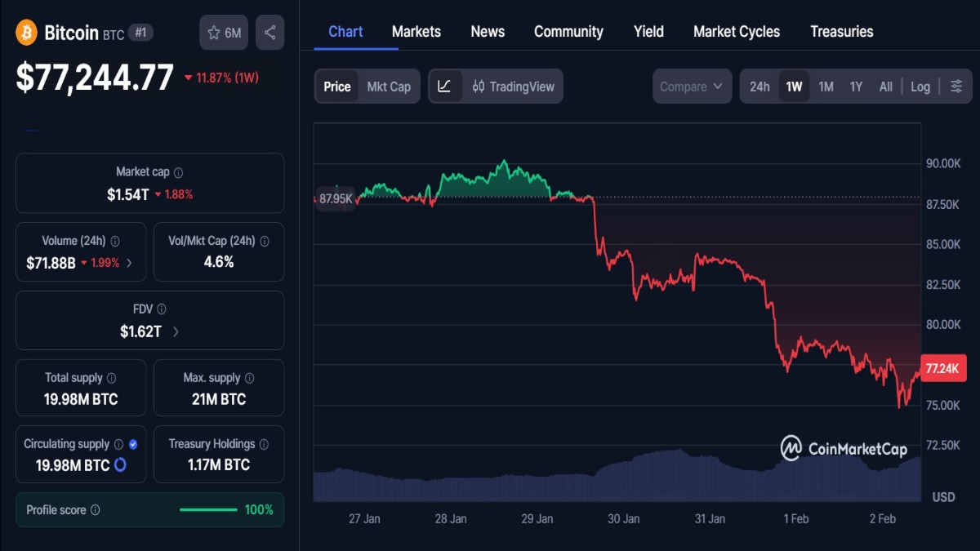
Task: Click info icon beside FDV
Action: pos(162,309)
